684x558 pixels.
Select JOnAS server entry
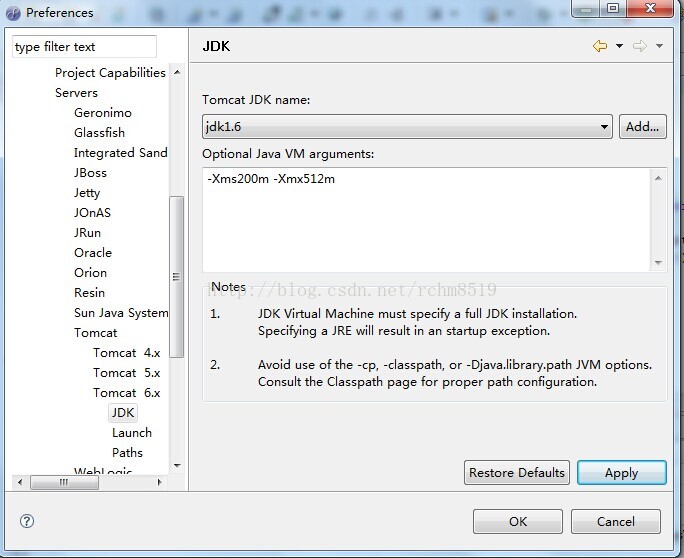92,213
